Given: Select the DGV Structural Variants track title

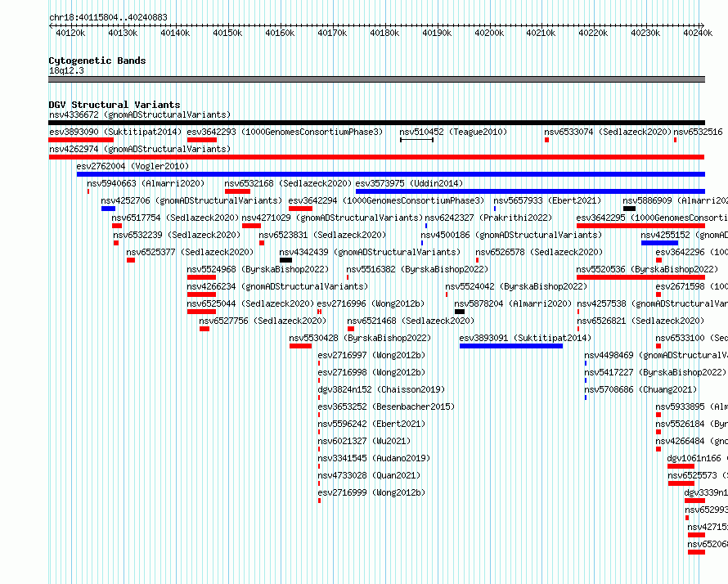Looking at the screenshot, I should (115, 105).
